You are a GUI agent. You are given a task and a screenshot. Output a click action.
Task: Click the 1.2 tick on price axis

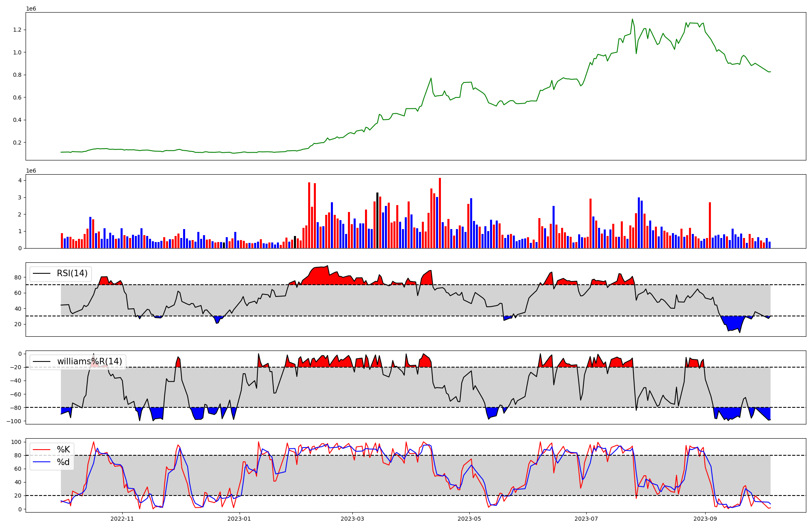point(18,30)
